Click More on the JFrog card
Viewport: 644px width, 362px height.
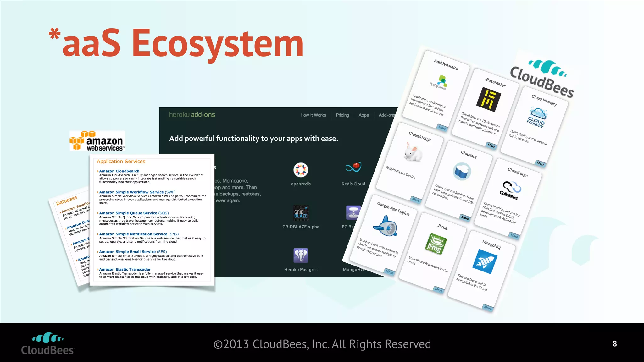(438, 290)
